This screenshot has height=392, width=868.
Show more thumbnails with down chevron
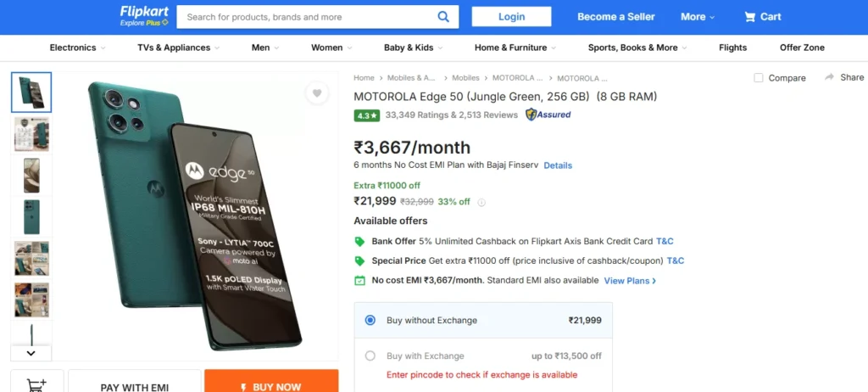[x=31, y=353]
